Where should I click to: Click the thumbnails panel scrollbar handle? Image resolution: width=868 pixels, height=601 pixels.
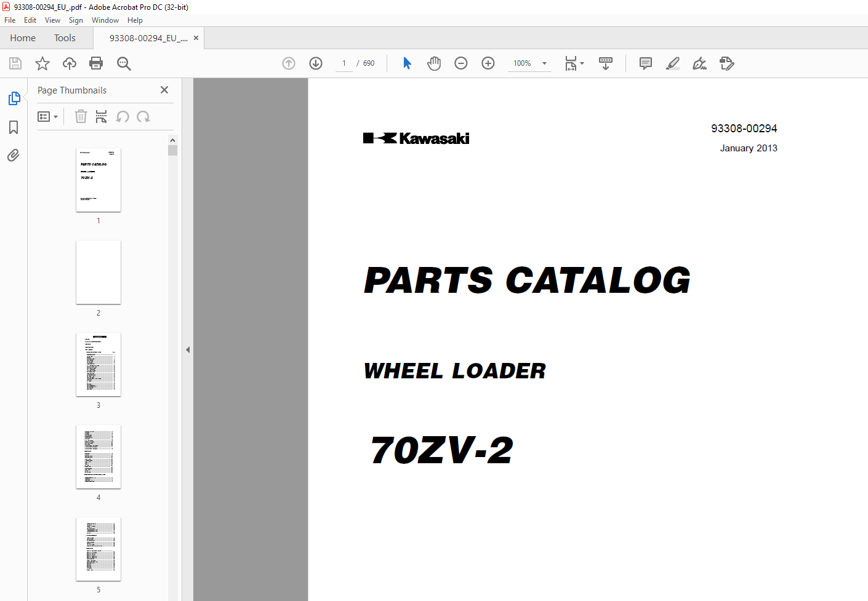[x=172, y=151]
